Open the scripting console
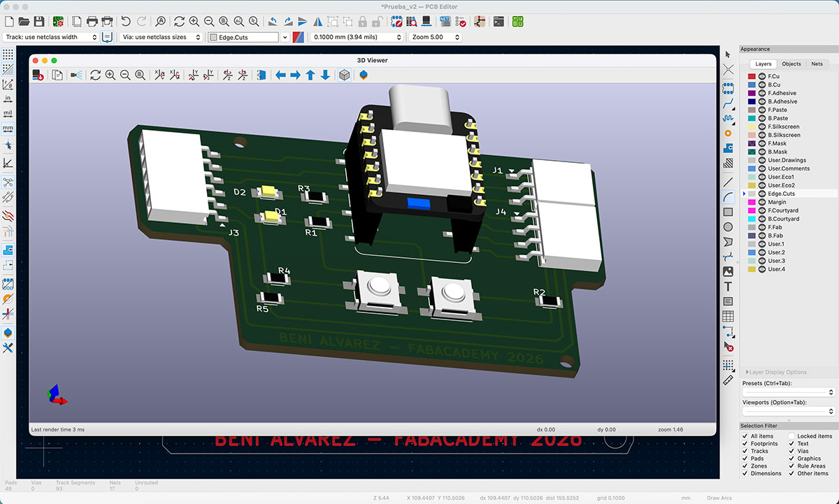Screen dimensions: 839x504 (499, 22)
